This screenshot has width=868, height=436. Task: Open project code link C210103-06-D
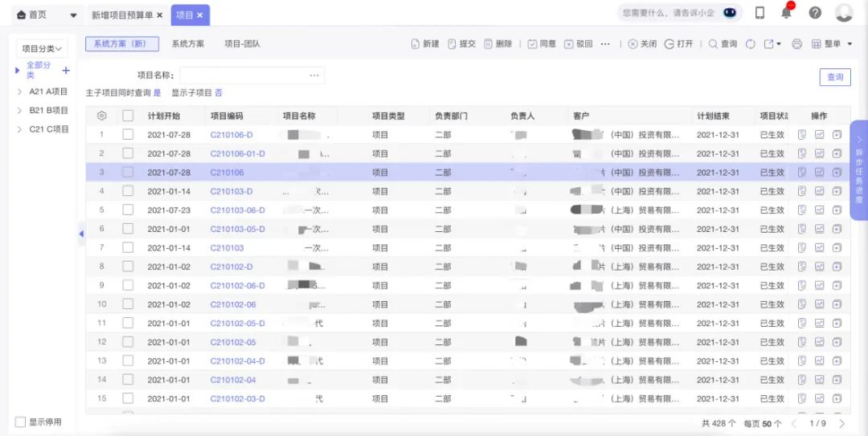237,210
